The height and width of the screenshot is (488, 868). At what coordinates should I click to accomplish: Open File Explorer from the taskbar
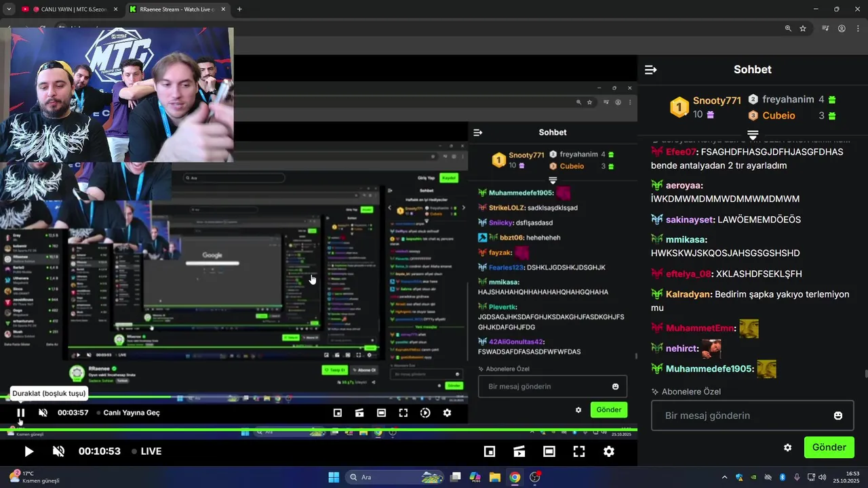coord(495,477)
